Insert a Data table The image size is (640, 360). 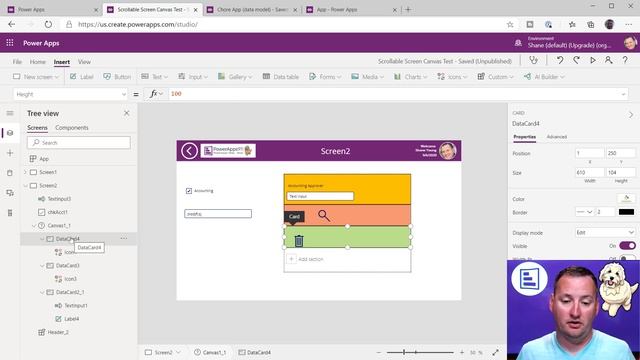click(281, 77)
